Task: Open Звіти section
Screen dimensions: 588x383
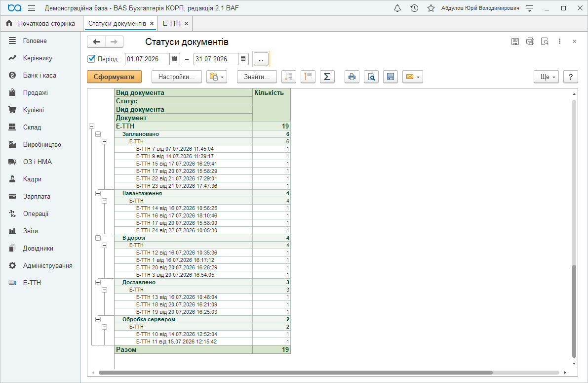Action: coord(40,231)
